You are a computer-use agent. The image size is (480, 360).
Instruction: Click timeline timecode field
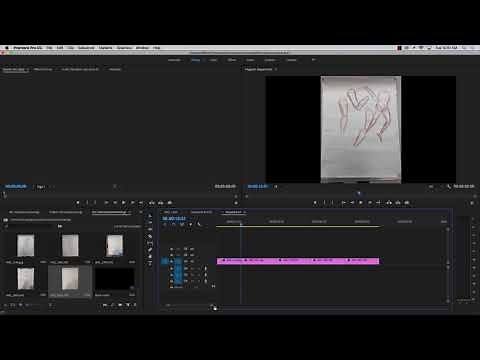174,218
